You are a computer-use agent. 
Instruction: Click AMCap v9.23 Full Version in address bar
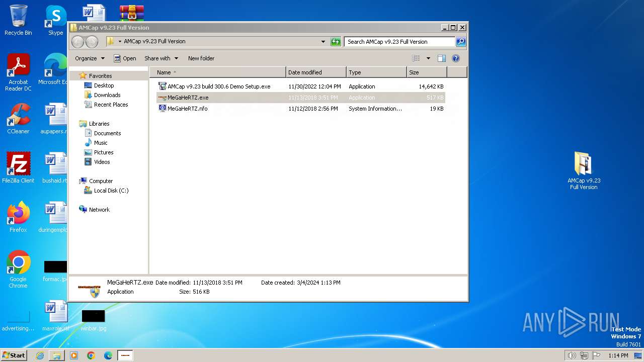154,42
